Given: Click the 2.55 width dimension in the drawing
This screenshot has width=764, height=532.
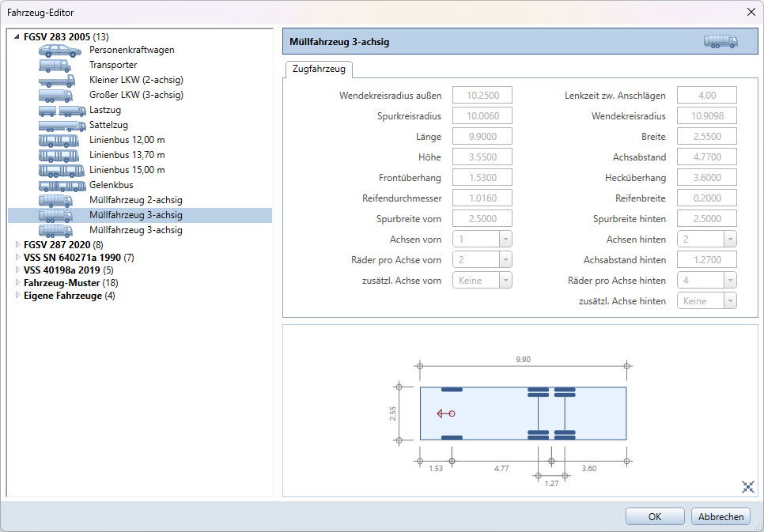Looking at the screenshot, I should pyautogui.click(x=393, y=413).
